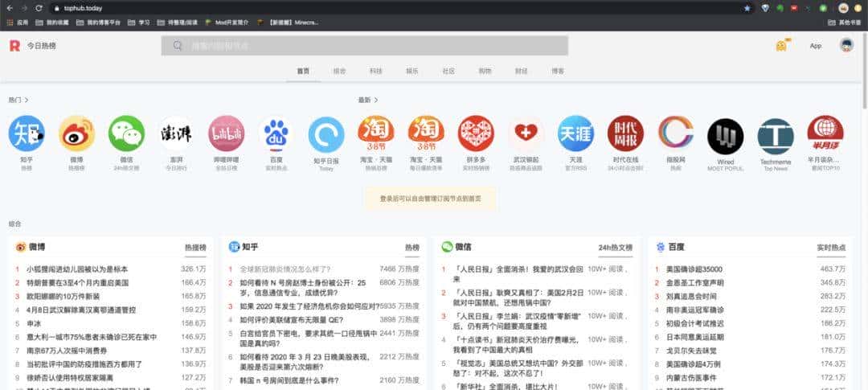
Task: Open 24h热文榜 link on 微信 card
Action: pos(615,248)
